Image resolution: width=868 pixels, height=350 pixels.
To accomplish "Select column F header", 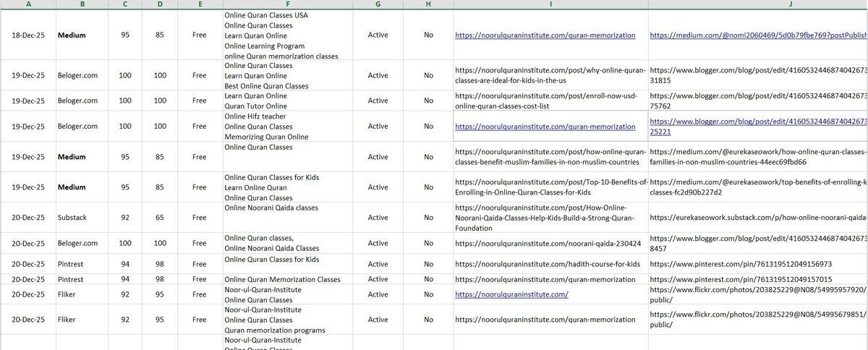I will pyautogui.click(x=287, y=4).
